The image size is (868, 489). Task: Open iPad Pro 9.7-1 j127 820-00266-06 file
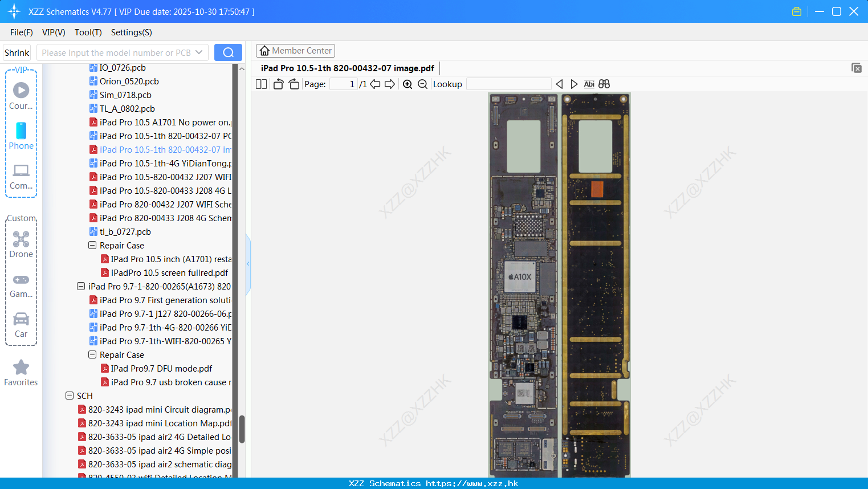(x=160, y=313)
